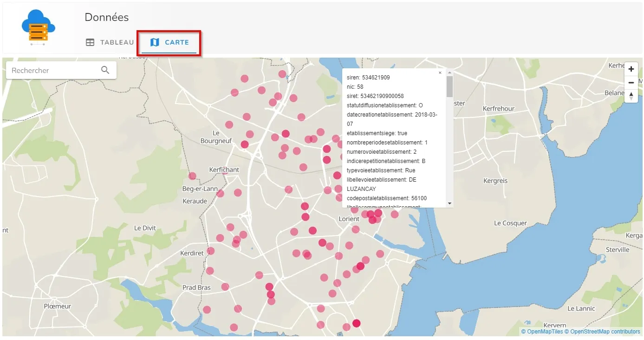Click the "siren: 534621909" line
The width and height of the screenshot is (644, 340).
point(368,78)
